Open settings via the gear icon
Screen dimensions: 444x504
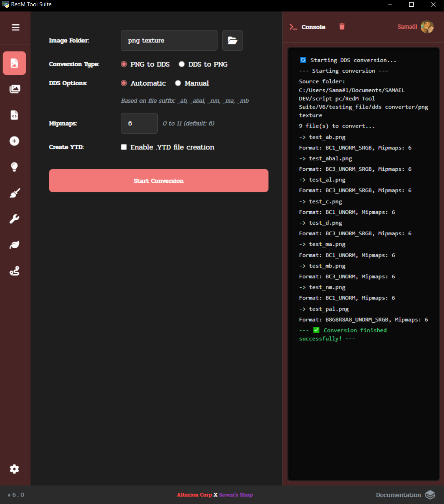[14, 469]
